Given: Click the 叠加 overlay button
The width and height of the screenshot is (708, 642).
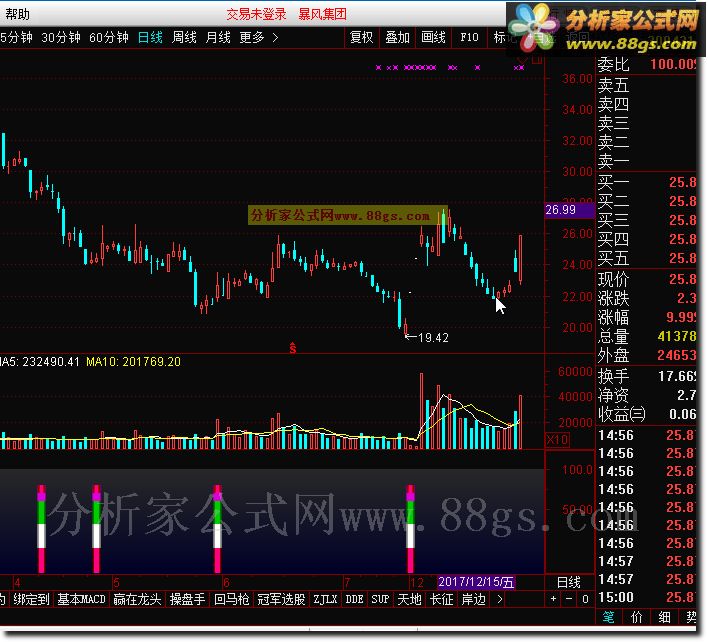Looking at the screenshot, I should (x=397, y=37).
